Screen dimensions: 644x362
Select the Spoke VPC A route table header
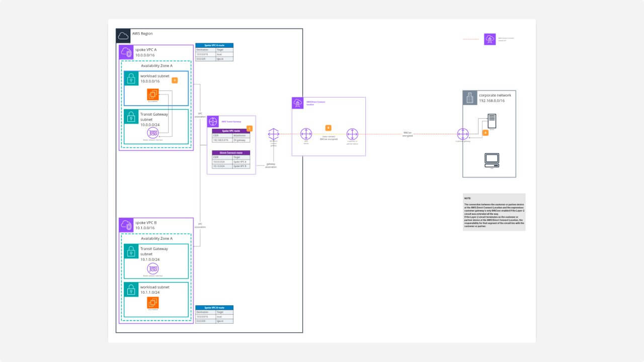pos(214,45)
